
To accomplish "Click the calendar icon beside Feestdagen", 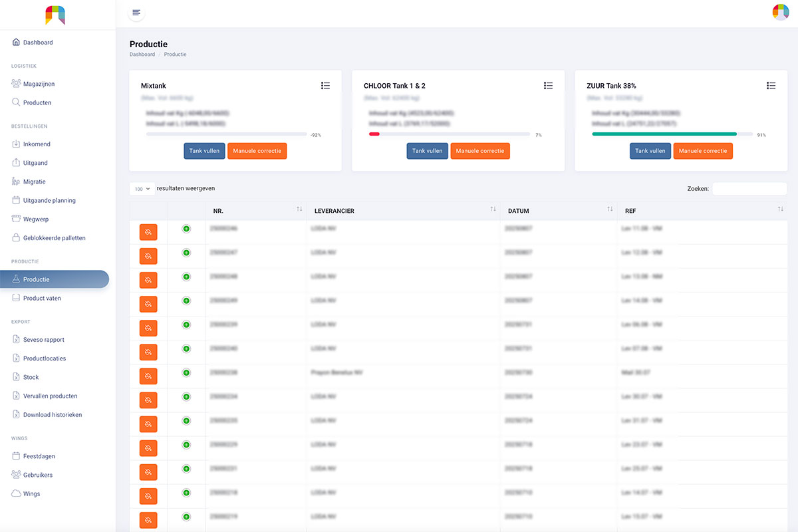I will point(16,456).
